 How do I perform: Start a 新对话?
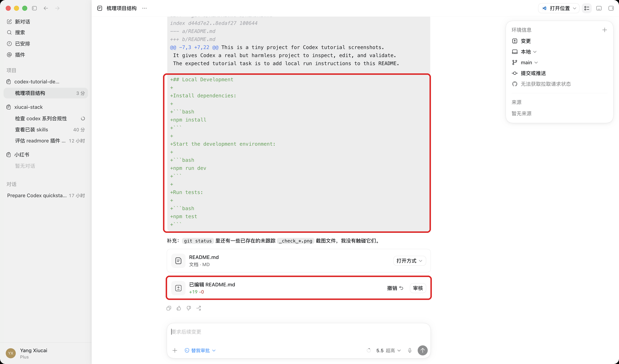[46, 22]
